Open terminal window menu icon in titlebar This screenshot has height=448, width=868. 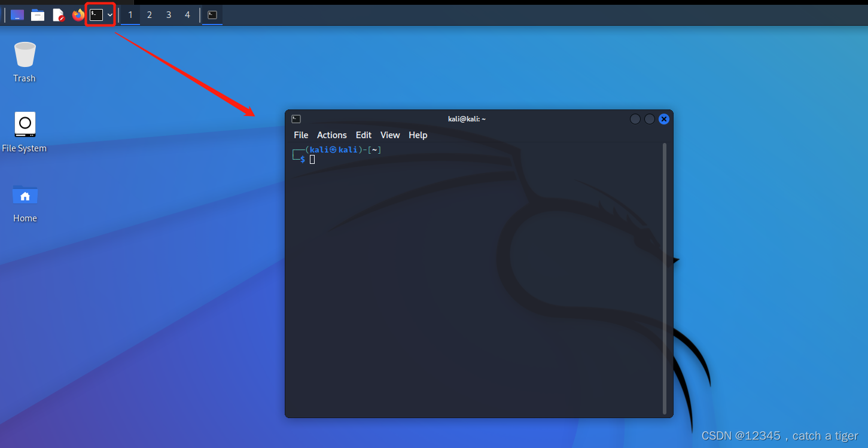[296, 119]
